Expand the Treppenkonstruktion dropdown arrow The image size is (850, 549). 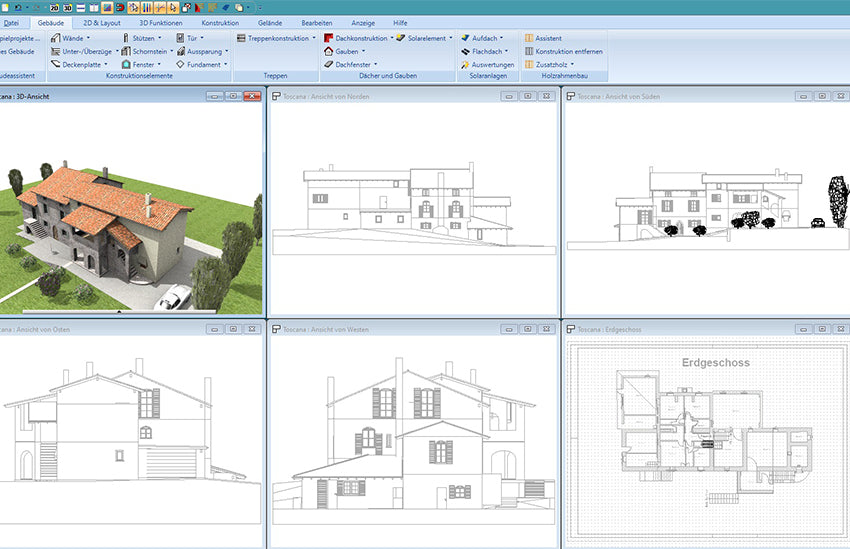(x=314, y=38)
